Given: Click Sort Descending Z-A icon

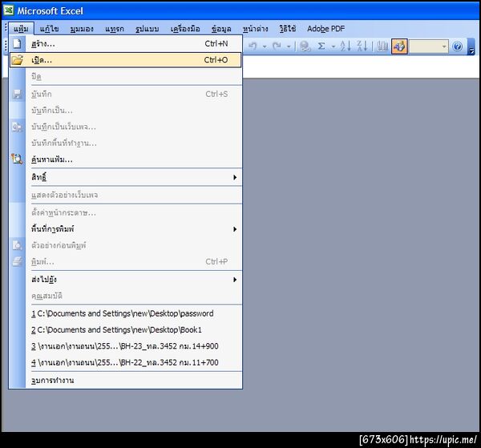Looking at the screenshot, I should click(x=362, y=46).
